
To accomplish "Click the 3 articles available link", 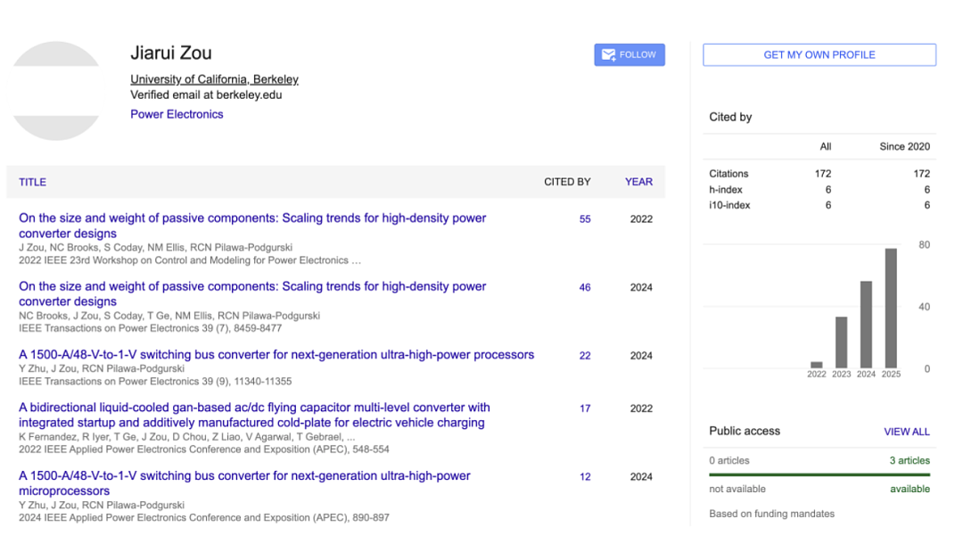I will 909,460.
